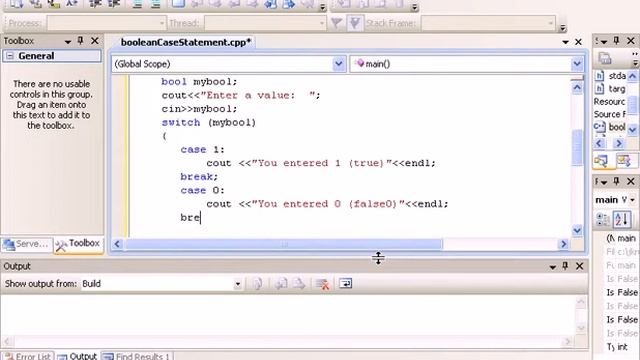Sort properties alphabetically

coord(622,220)
